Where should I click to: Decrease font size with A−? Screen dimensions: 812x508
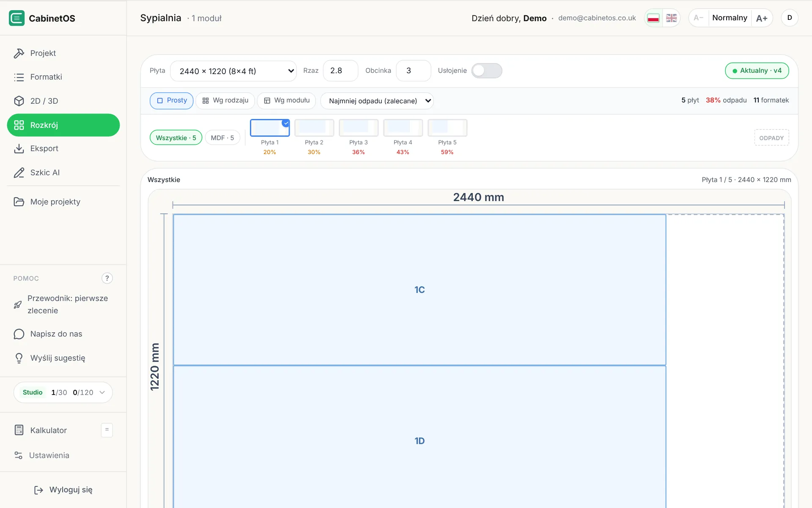[698, 18]
